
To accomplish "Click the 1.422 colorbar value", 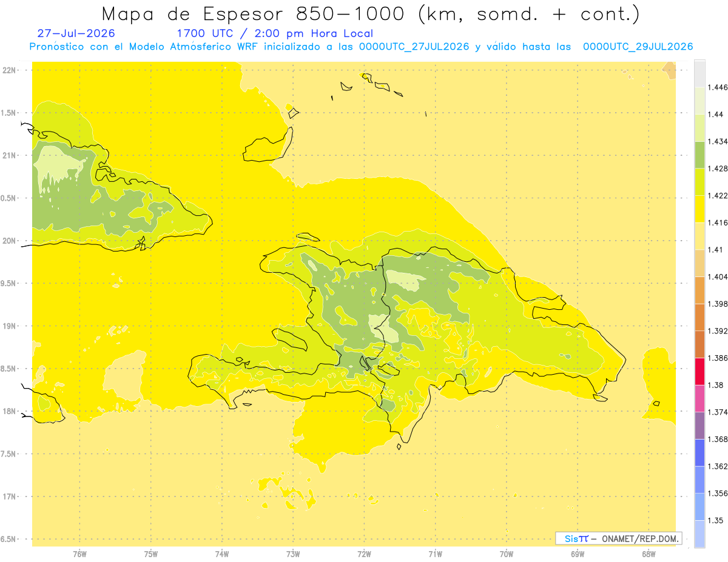I will 717,196.
